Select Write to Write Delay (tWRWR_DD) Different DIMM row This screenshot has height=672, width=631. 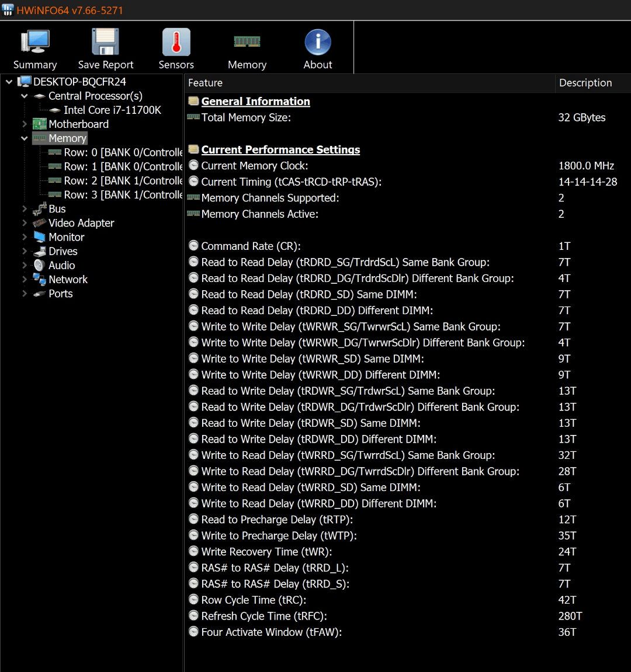[407, 375]
